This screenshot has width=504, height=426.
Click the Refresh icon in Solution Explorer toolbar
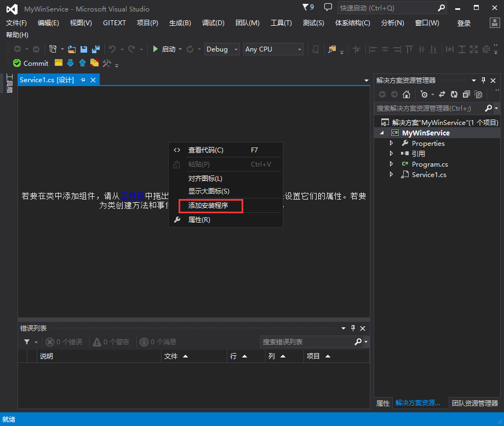point(454,94)
